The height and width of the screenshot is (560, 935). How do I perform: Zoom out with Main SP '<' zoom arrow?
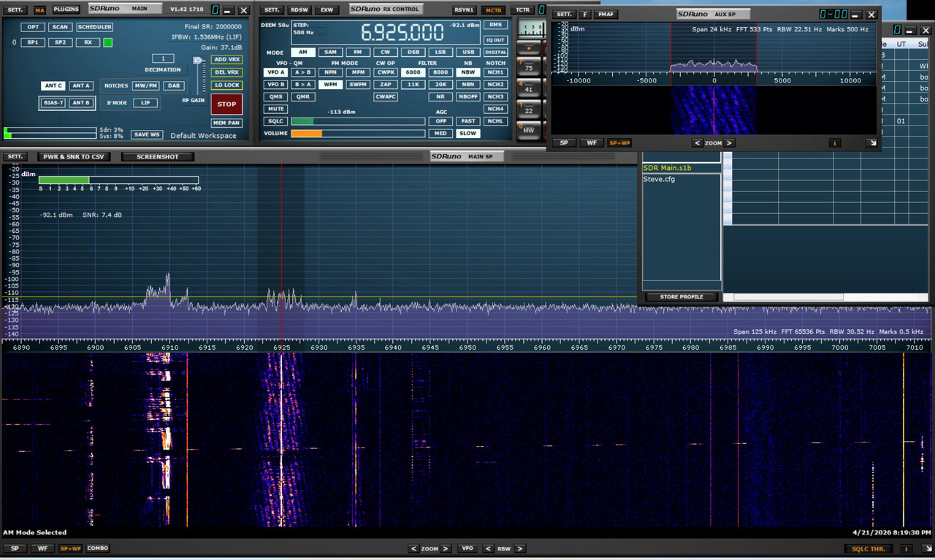coord(413,548)
